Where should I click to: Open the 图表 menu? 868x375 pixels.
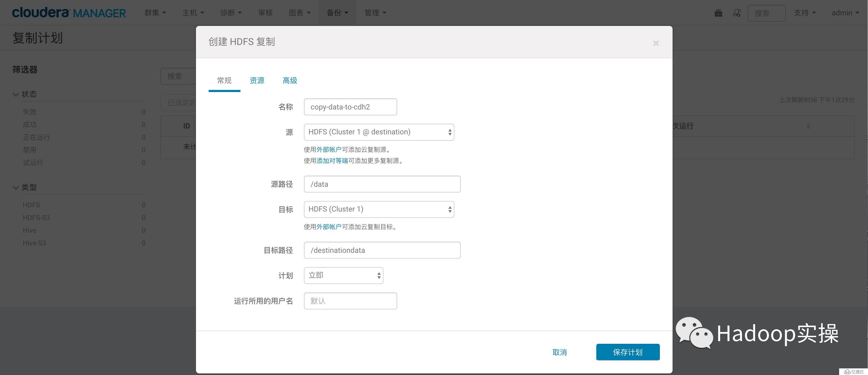(299, 13)
